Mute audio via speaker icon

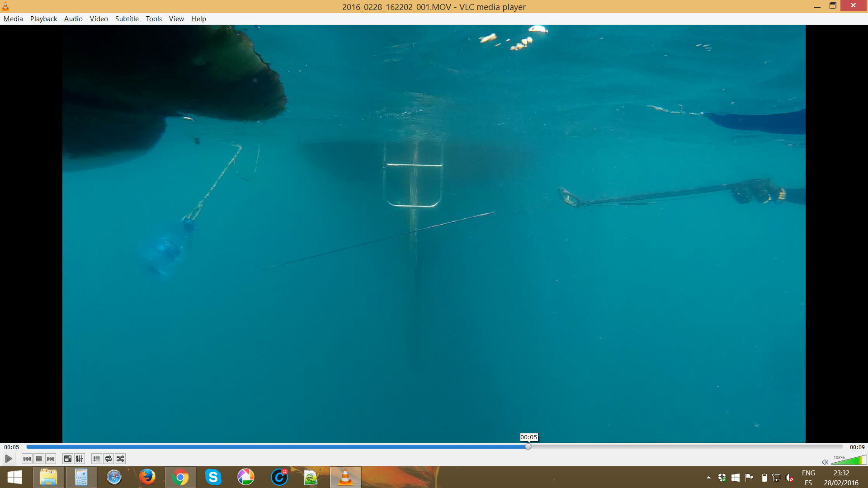tap(825, 462)
